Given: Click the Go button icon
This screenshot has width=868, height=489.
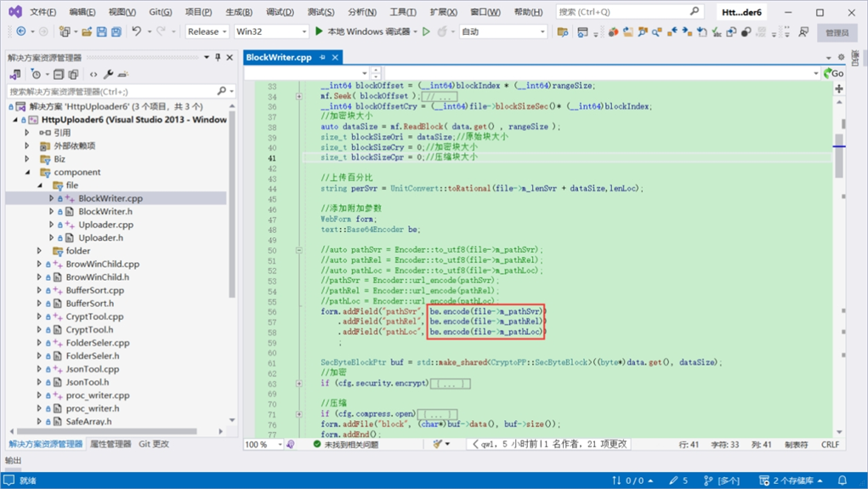Looking at the screenshot, I should coord(834,73).
